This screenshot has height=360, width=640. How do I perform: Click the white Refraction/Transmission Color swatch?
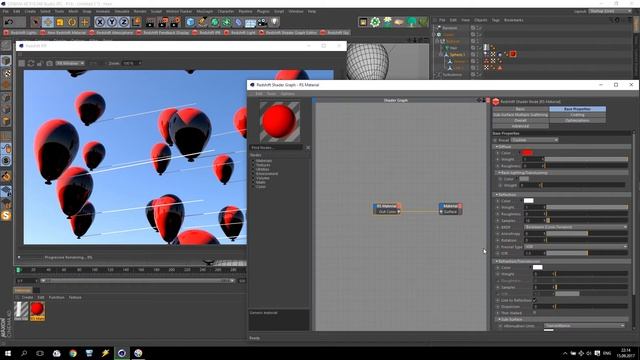pos(538,267)
